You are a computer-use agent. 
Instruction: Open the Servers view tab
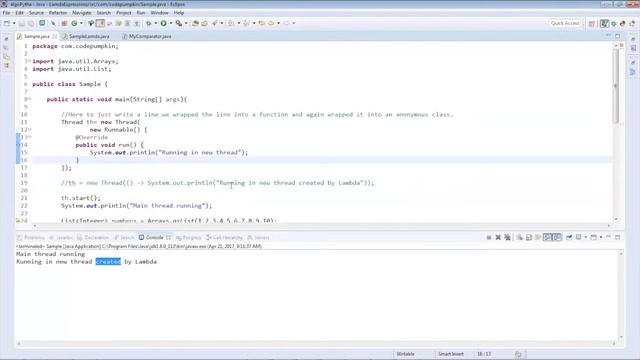pos(258,238)
